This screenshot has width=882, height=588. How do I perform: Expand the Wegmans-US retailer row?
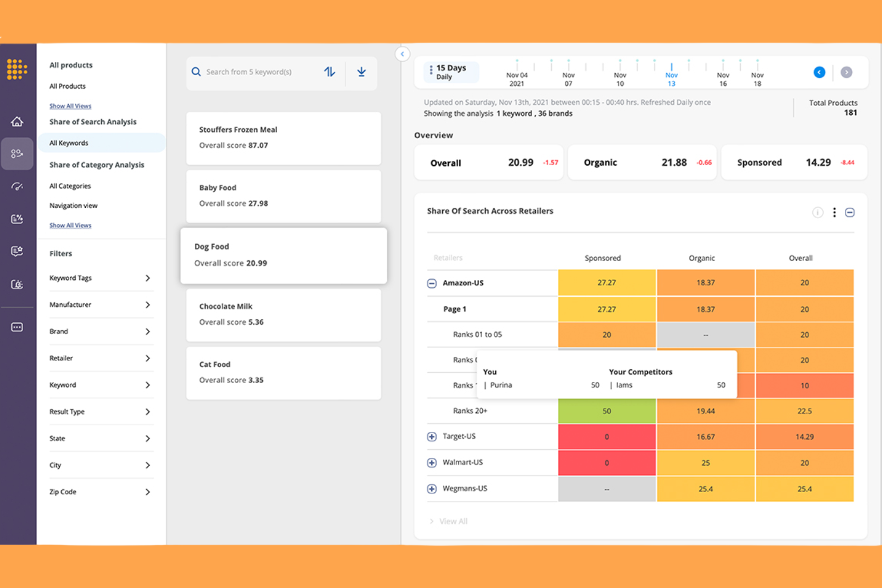tap(431, 489)
